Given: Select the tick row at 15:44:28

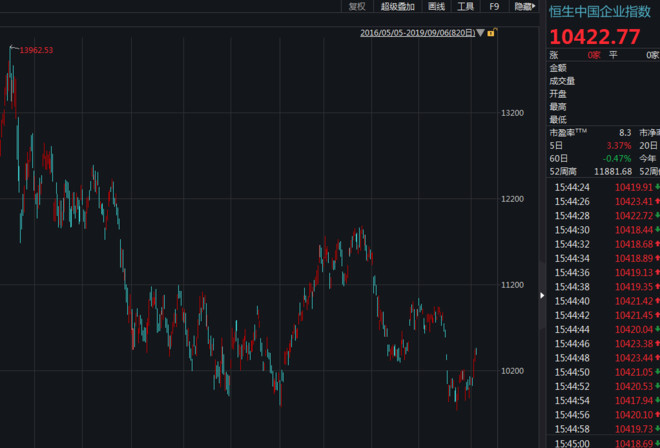Looking at the screenshot, I should click(x=603, y=216).
